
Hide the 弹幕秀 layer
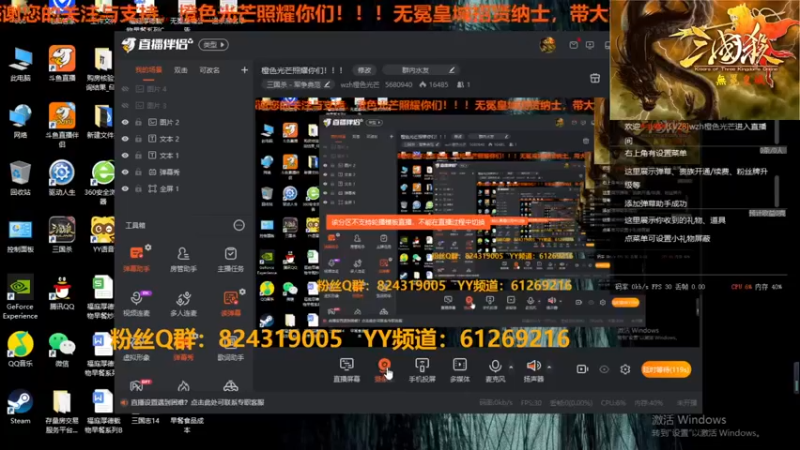point(125,172)
